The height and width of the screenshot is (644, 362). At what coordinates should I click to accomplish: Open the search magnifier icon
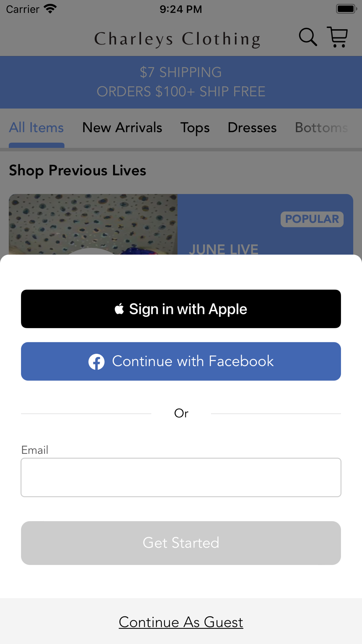[308, 37]
